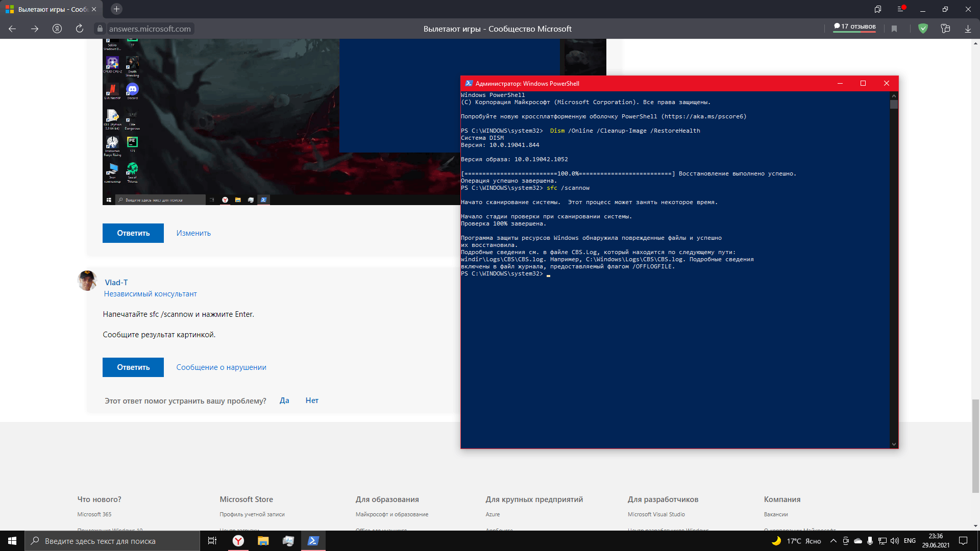Open the weather widget '17°C Ясно'

796,541
